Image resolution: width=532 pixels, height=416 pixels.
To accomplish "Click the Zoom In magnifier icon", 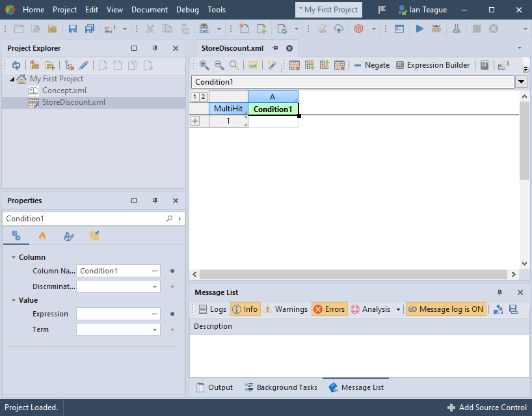I will (x=204, y=65).
